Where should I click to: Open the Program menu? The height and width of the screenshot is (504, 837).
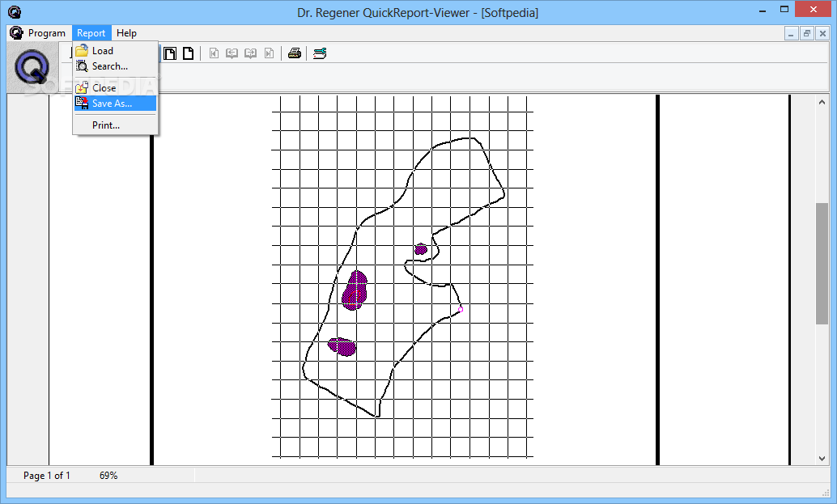tap(46, 33)
